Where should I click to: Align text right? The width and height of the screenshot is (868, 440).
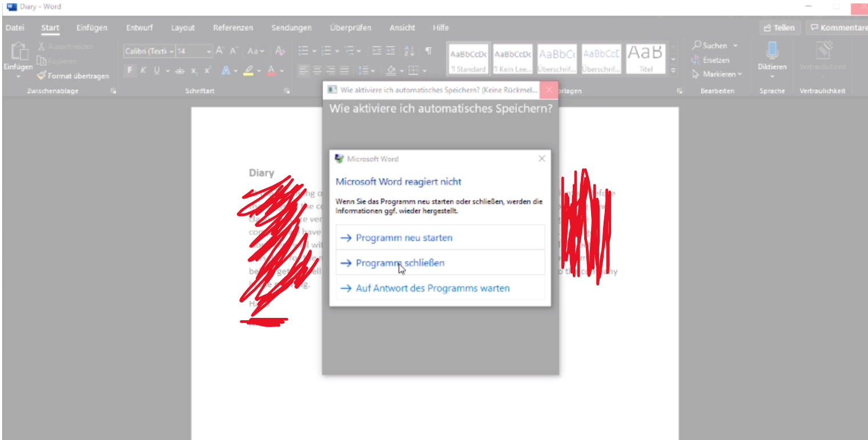tap(331, 71)
